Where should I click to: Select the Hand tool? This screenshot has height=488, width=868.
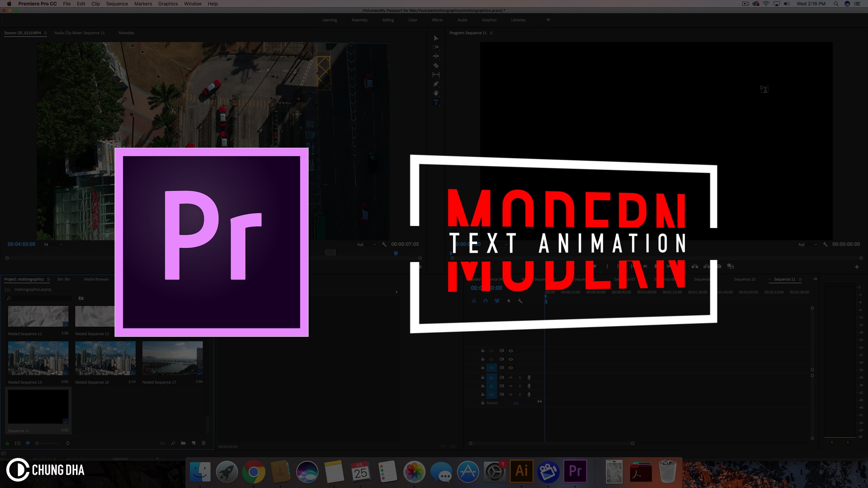click(x=436, y=93)
